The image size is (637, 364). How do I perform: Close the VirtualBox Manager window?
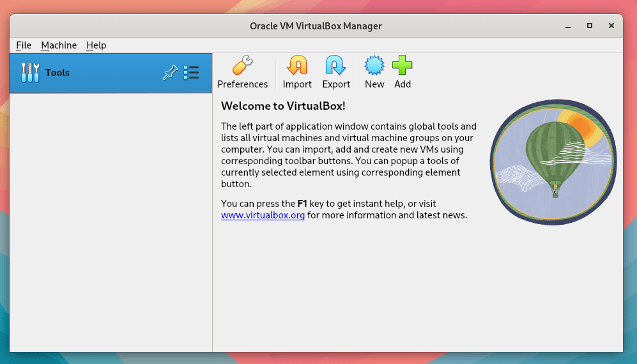click(x=611, y=26)
